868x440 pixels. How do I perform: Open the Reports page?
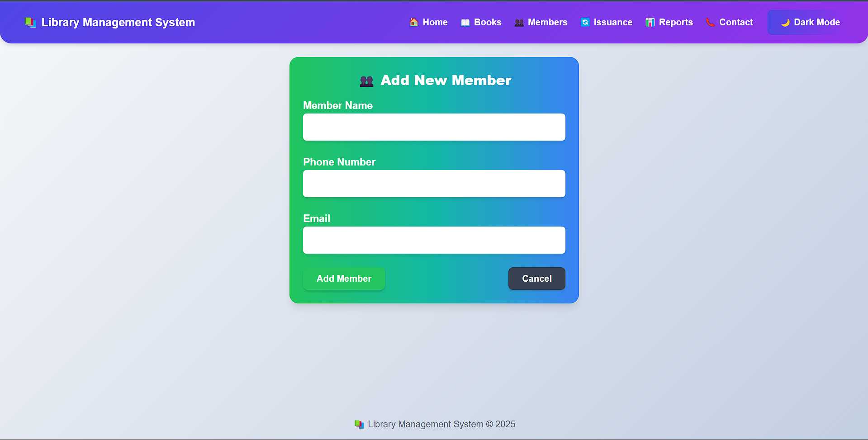669,22
